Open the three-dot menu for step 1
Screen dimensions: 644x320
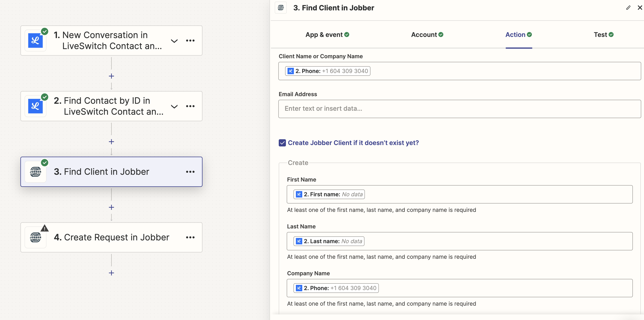[x=190, y=40]
